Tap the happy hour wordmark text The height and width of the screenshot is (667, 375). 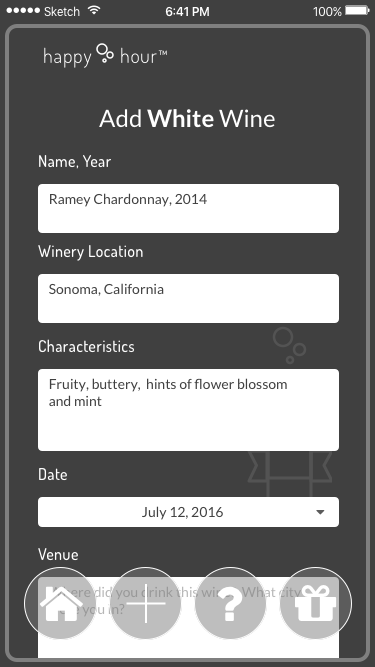tap(105, 56)
